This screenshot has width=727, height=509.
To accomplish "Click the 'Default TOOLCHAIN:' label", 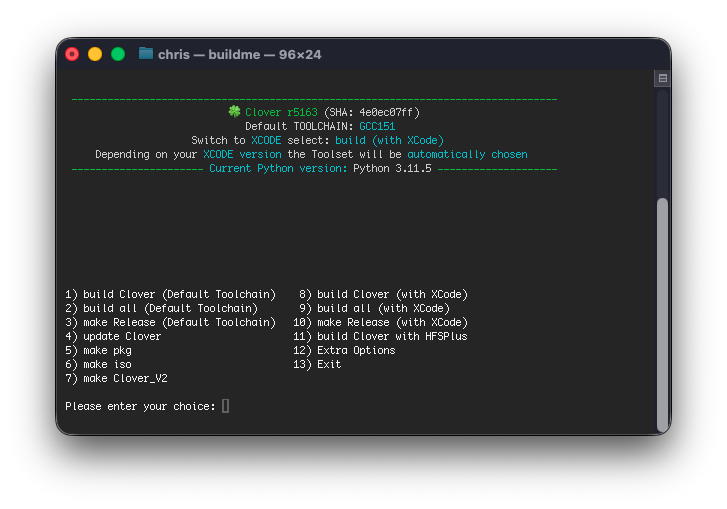I will tap(300, 127).
